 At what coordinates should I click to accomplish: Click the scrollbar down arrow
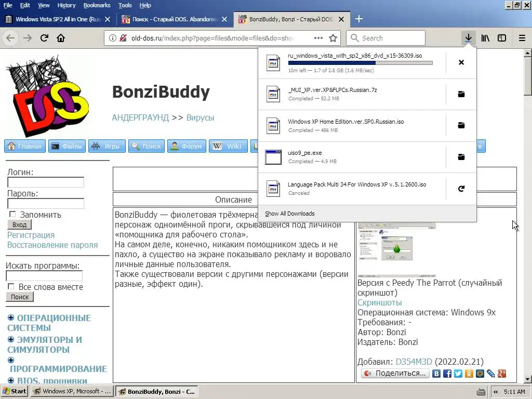(528, 379)
